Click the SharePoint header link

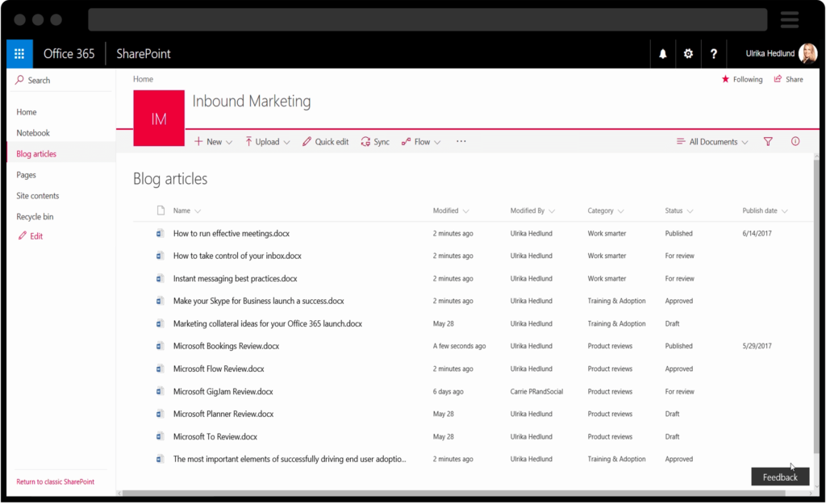(144, 54)
